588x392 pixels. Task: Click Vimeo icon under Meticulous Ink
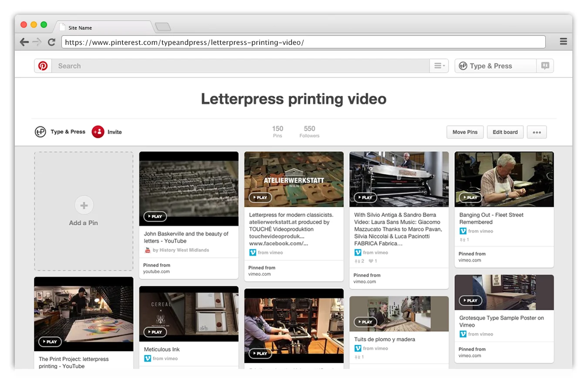coord(148,358)
